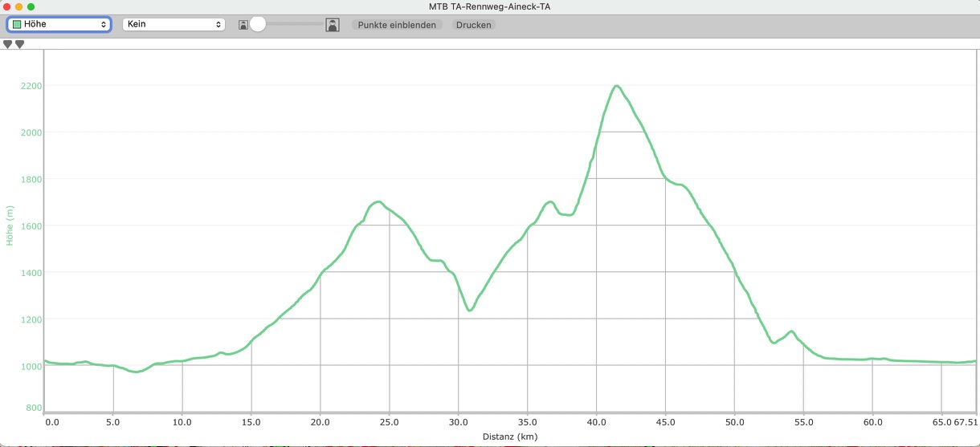Image resolution: width=980 pixels, height=447 pixels.
Task: Minimize the window with the yellow button
Action: click(x=20, y=6)
